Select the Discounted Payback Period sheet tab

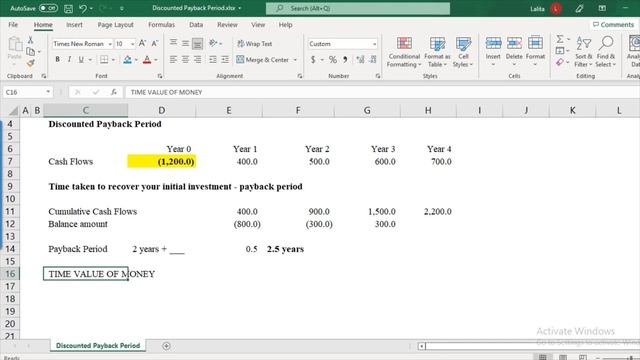pos(98,345)
